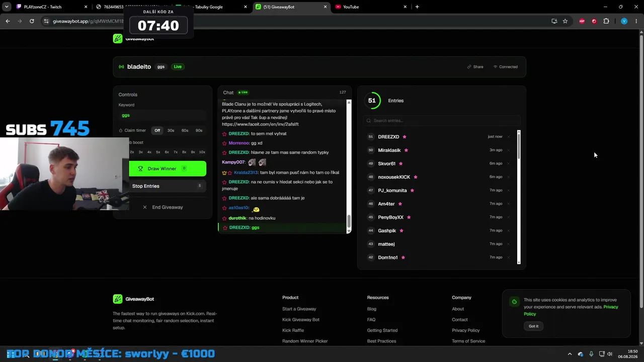Open the tab search dropdown arrow
The image size is (644, 362).
(7, 7)
